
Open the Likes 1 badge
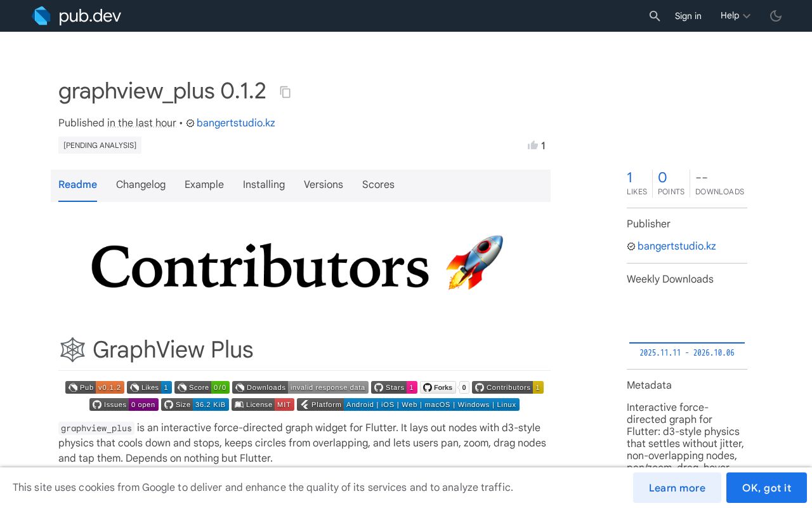149,387
